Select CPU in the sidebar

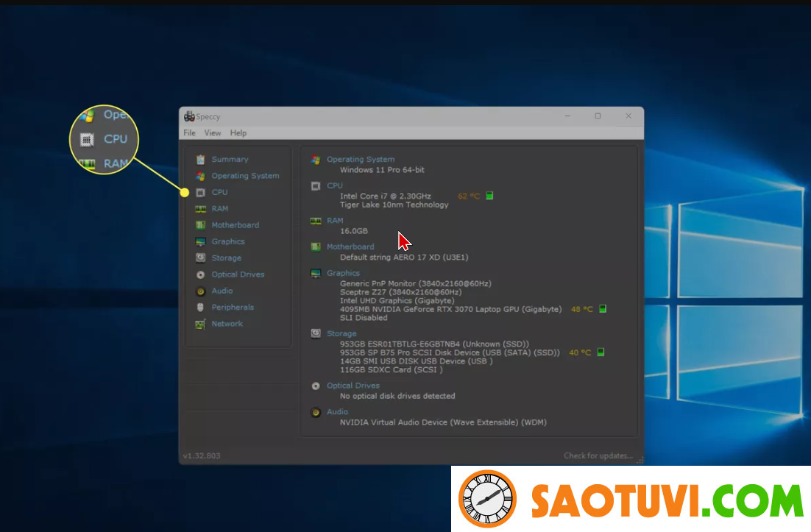click(x=219, y=192)
